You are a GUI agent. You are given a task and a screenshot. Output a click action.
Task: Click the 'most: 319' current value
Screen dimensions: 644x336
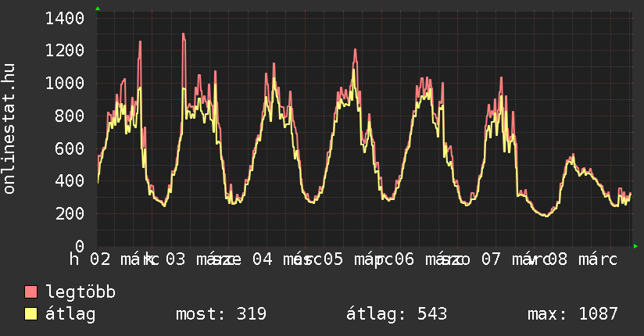point(221,314)
